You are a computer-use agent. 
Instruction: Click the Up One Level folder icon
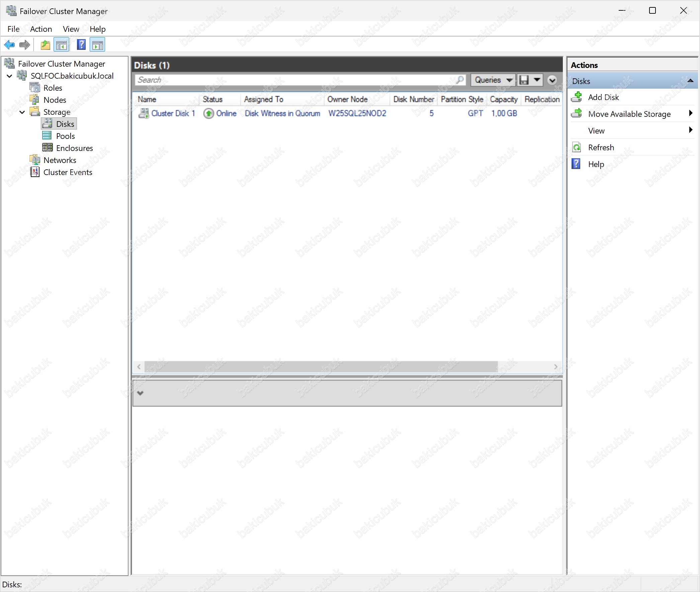tap(45, 45)
